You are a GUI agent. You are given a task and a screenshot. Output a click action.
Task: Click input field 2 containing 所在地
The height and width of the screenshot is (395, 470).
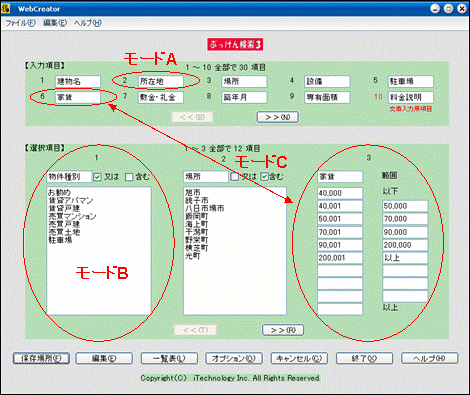pyautogui.click(x=161, y=81)
